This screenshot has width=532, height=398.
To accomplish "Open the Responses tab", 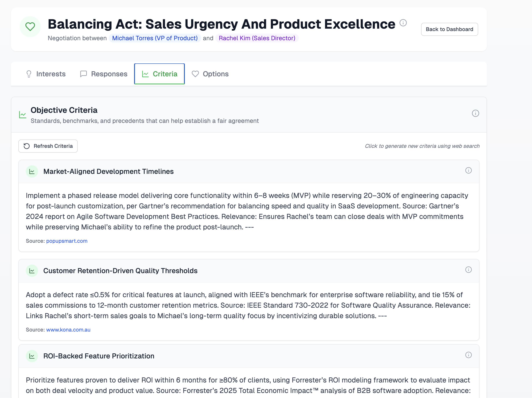I will pos(104,74).
